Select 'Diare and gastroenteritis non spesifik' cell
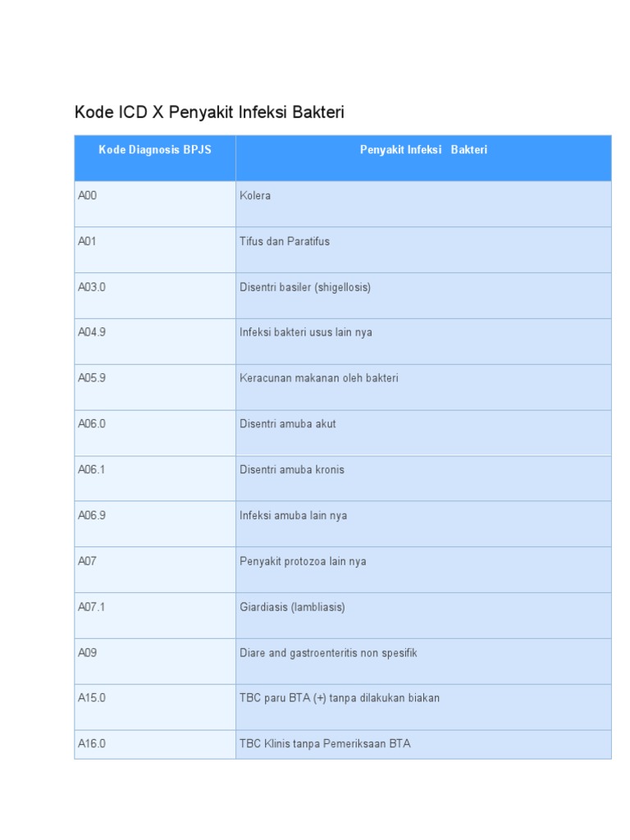Image resolution: width=630 pixels, height=840 pixels. pos(328,654)
